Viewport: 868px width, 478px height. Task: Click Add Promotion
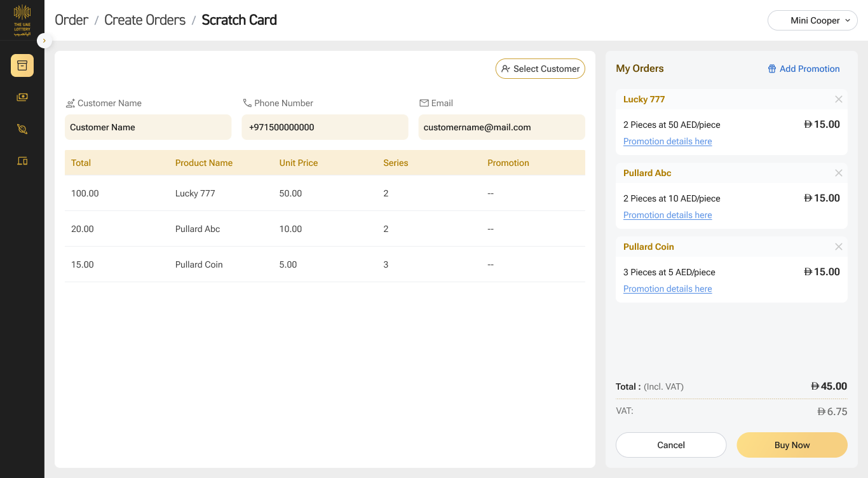(804, 69)
